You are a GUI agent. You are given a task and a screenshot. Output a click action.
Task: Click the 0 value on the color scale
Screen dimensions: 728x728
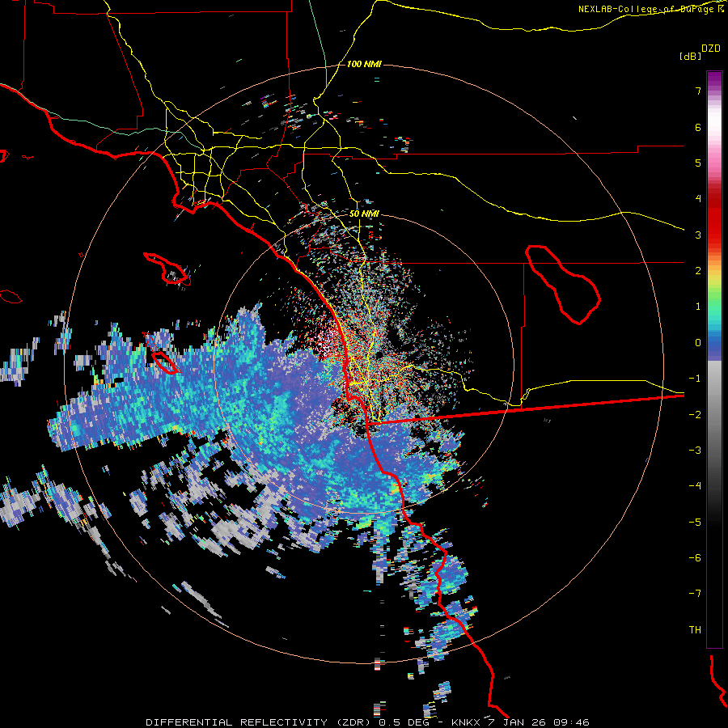point(698,343)
